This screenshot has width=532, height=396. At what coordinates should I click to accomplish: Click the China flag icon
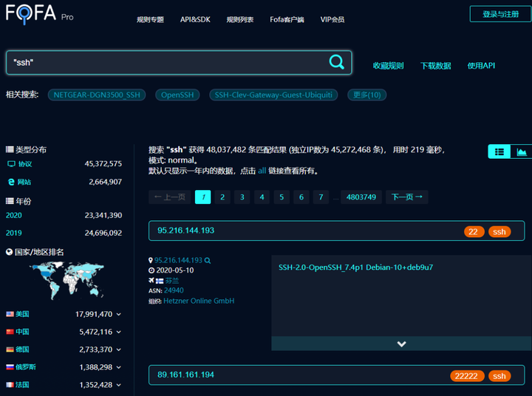point(10,332)
